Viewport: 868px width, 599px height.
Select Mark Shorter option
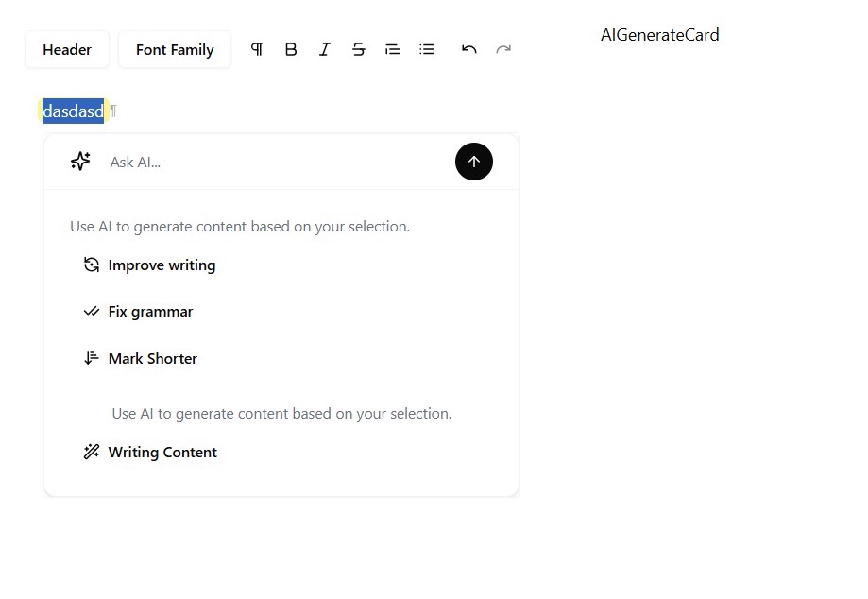click(x=152, y=359)
